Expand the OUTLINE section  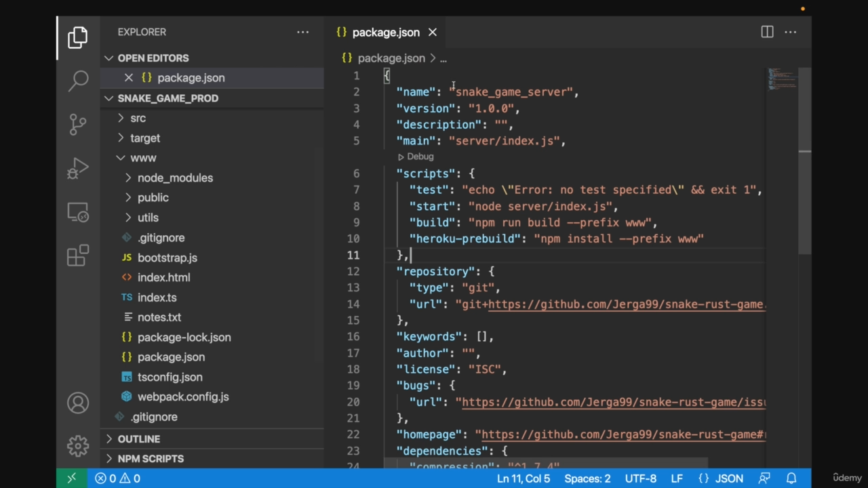point(138,439)
